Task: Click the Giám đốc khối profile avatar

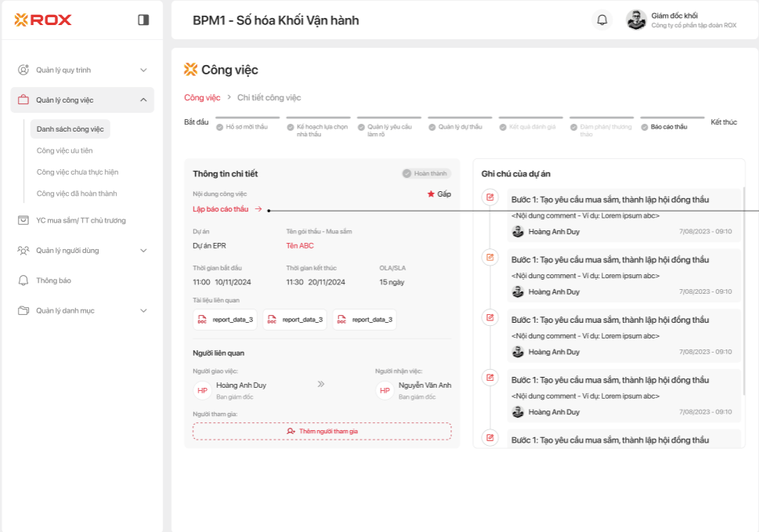Action: (636, 20)
